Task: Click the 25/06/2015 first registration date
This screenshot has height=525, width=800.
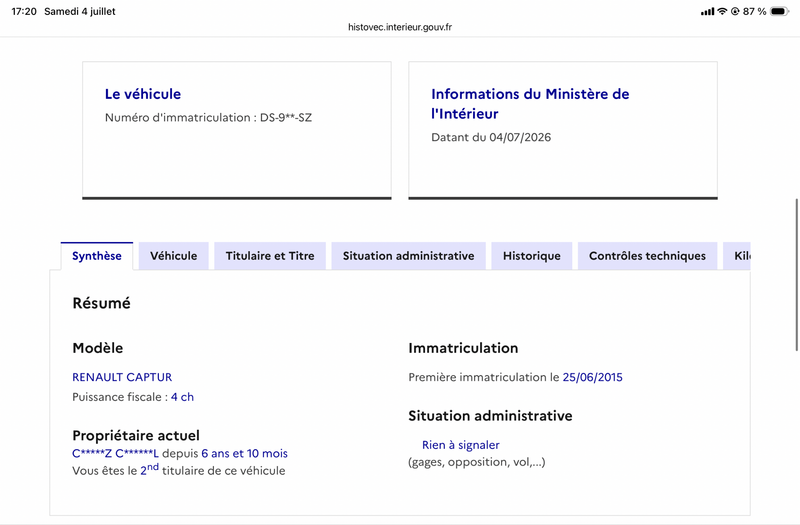Action: click(x=592, y=377)
